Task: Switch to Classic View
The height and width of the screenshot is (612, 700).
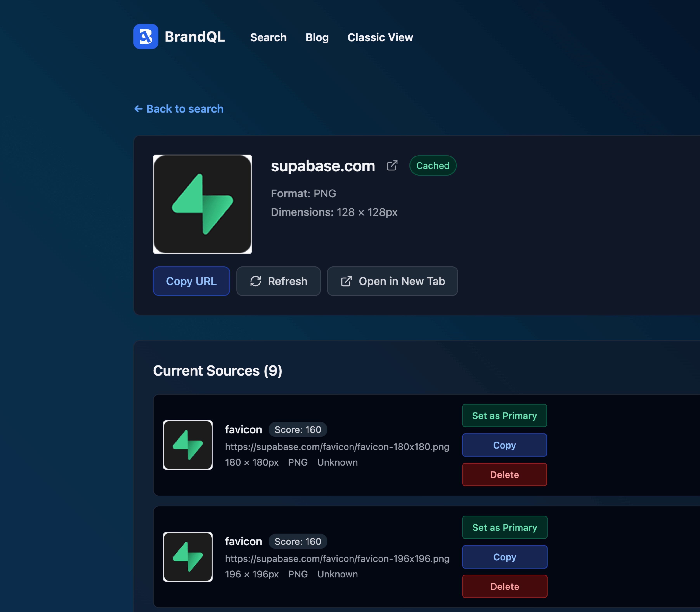Action: tap(380, 37)
